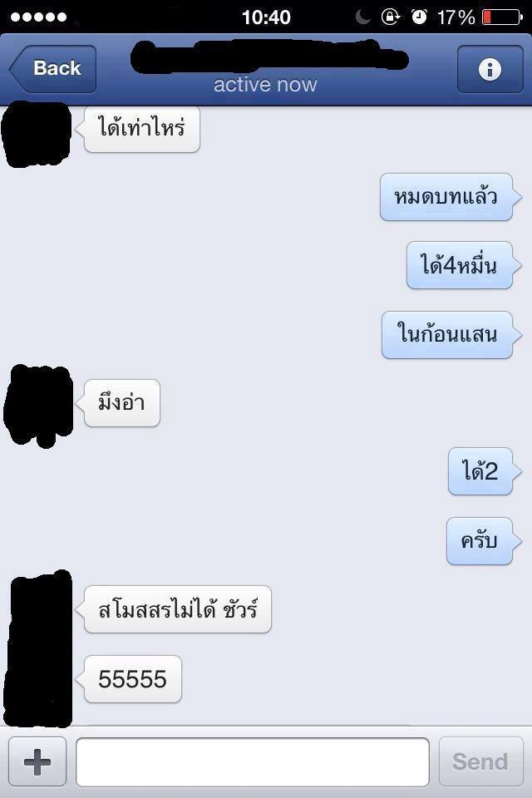The height and width of the screenshot is (798, 532).
Task: Select the 'ในก้อนแสน' message bubble
Action: tap(447, 335)
